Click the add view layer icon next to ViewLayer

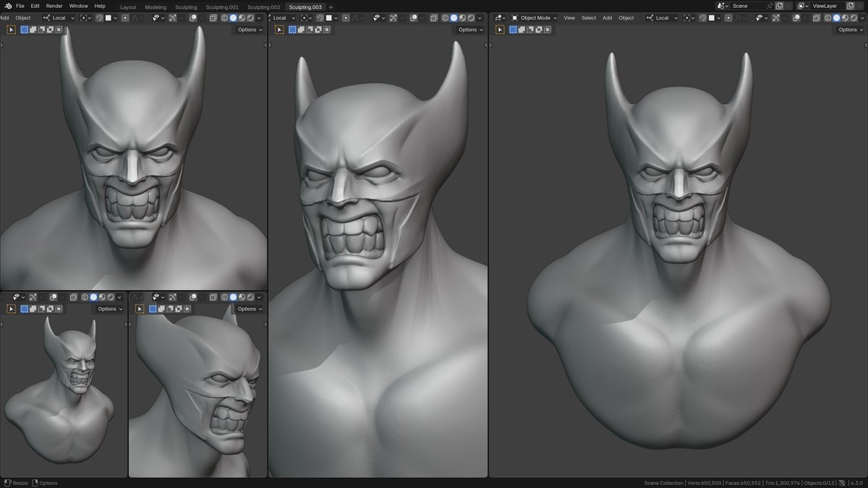click(849, 6)
